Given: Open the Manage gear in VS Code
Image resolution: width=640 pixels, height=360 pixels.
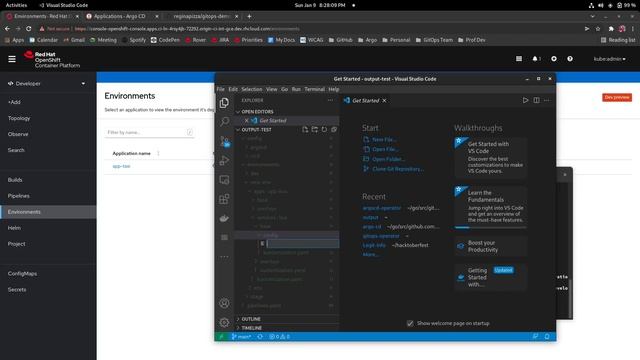Looking at the screenshot, I should [224, 322].
